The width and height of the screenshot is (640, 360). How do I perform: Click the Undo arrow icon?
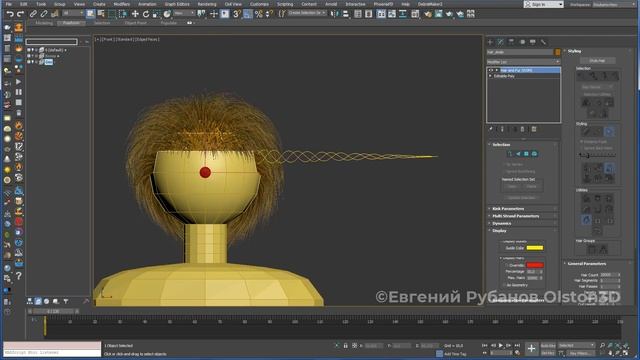coord(10,14)
